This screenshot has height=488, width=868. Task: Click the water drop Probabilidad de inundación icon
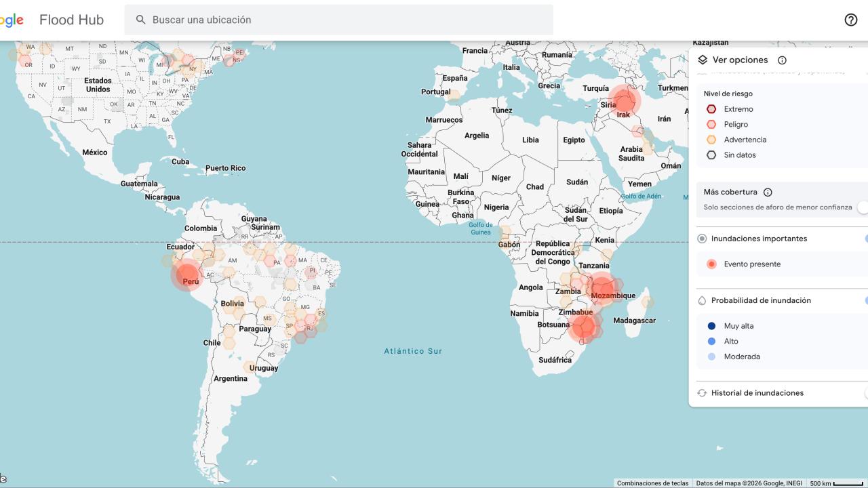pos(702,300)
